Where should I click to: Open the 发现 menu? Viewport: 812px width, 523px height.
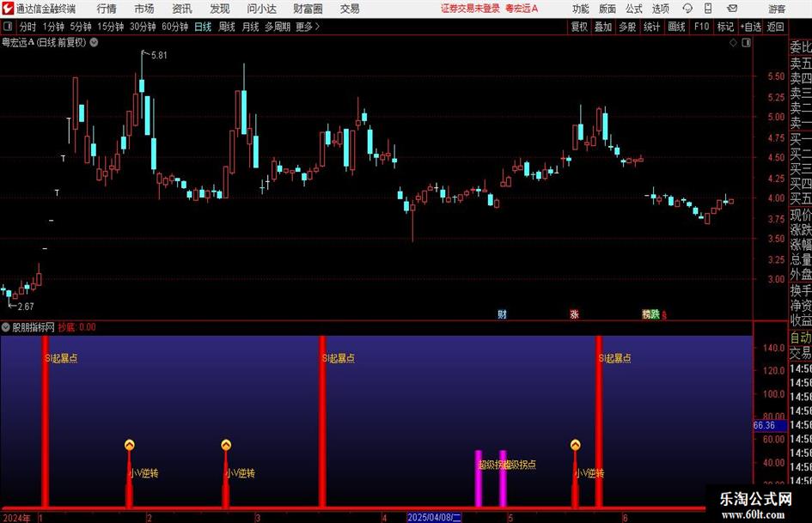[x=220, y=9]
